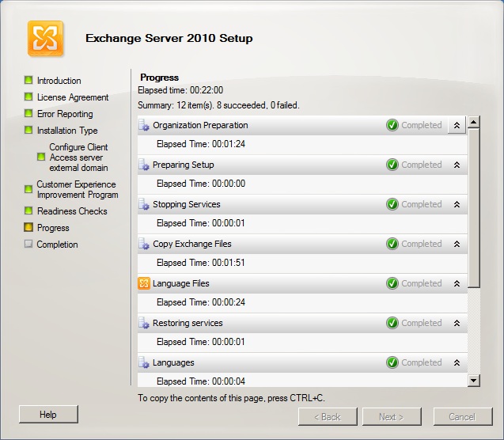504x440 pixels.
Task: Click the Installation Type step indicator square
Action: (x=28, y=130)
